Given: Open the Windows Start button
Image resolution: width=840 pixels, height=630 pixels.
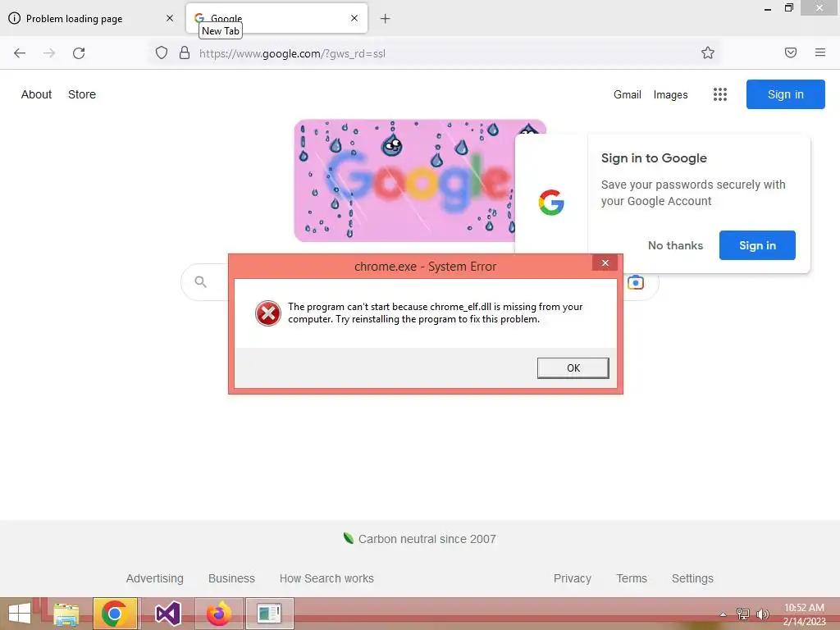Looking at the screenshot, I should pyautogui.click(x=20, y=614).
